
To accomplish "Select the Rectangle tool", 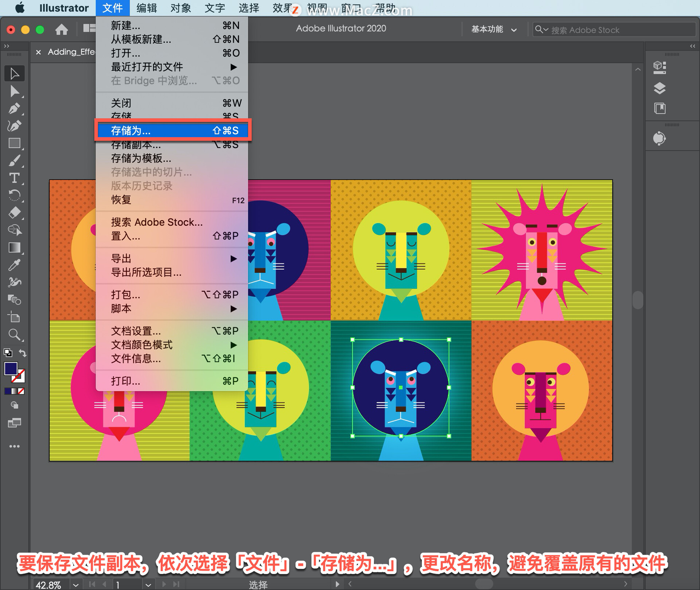I will coord(15,143).
